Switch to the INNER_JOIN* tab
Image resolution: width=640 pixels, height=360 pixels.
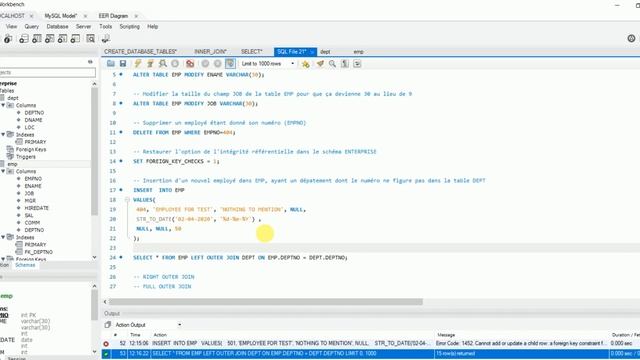pyautogui.click(x=210, y=52)
